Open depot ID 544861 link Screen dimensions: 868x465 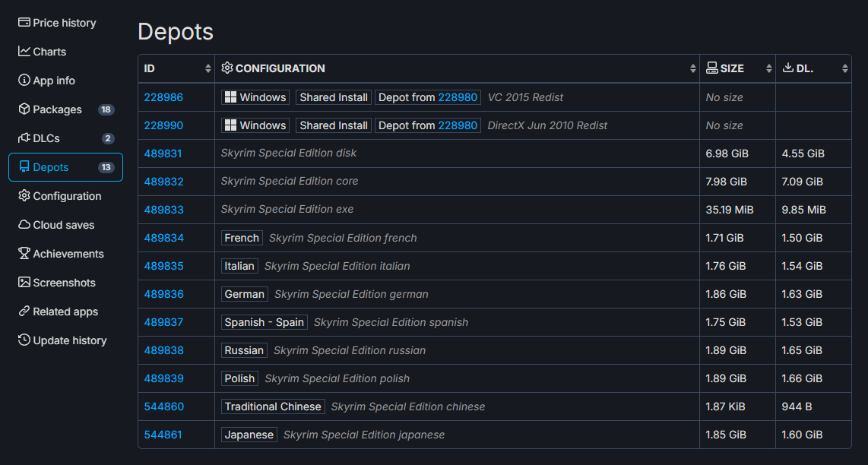pos(163,435)
